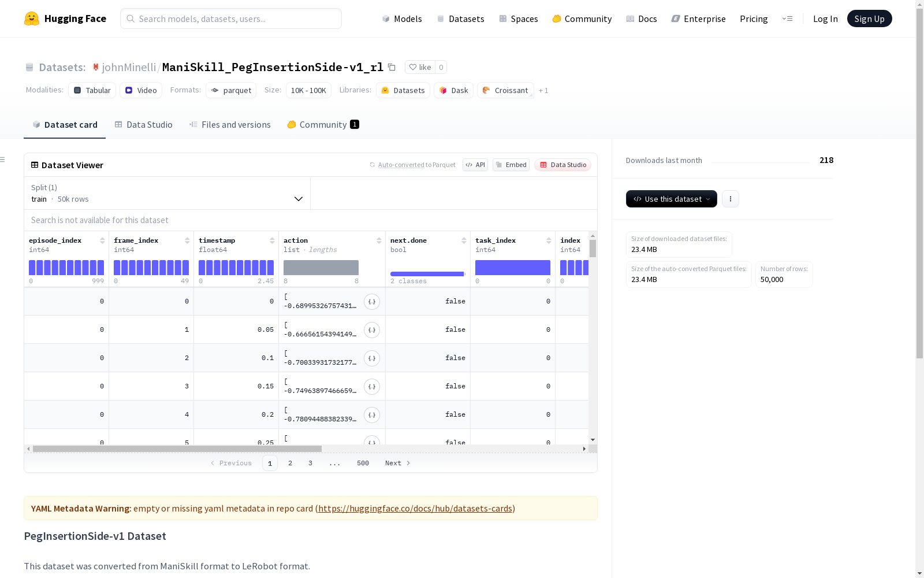The image size is (924, 578).
Task: Expand the action cell for timestamp 0.15
Action: 372,387
